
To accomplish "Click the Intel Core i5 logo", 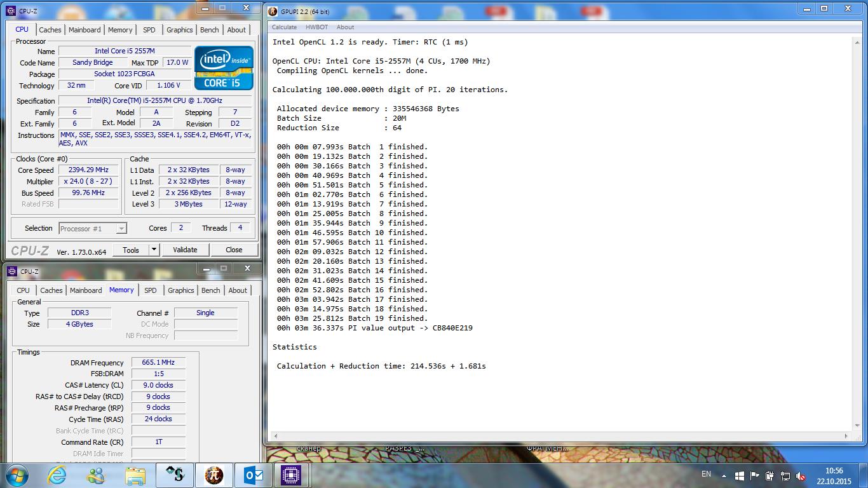I will 224,67.
